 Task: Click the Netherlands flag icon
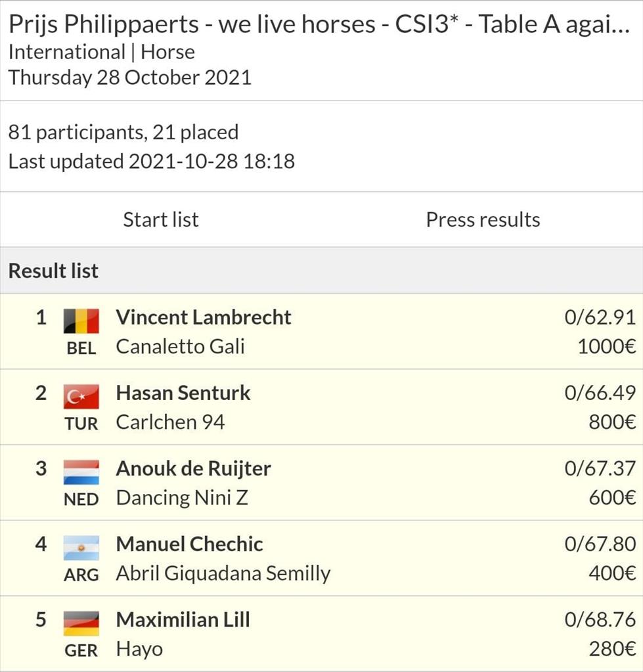pyautogui.click(x=81, y=472)
